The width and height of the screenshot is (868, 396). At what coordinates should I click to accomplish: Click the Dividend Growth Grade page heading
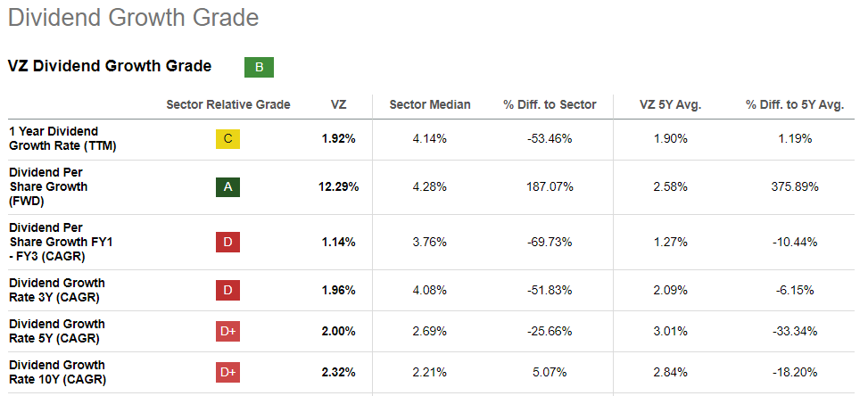click(133, 17)
